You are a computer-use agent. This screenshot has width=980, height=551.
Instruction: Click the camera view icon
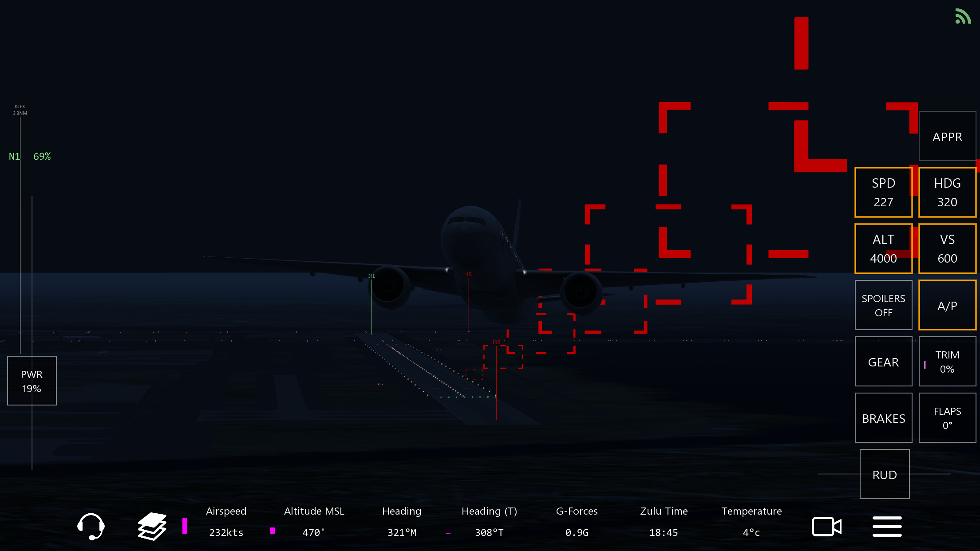click(826, 527)
